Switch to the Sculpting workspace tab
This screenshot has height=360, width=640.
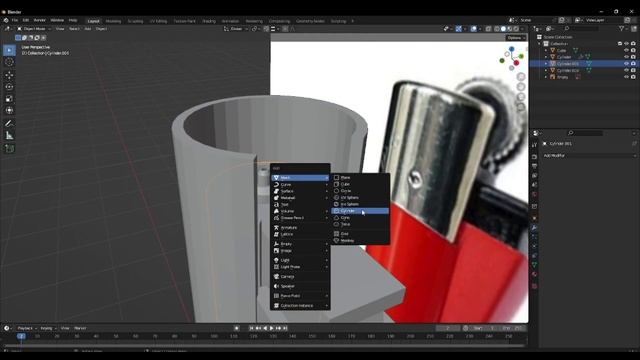tap(136, 21)
